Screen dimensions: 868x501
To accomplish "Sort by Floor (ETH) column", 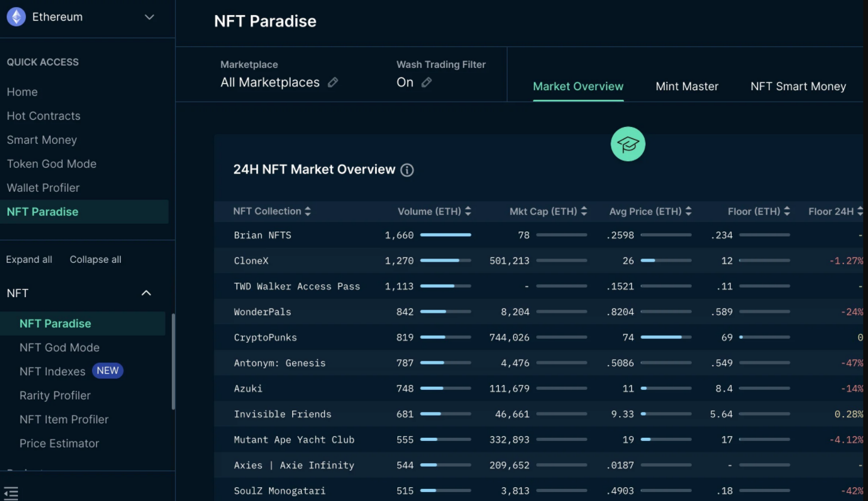I will [x=759, y=211].
